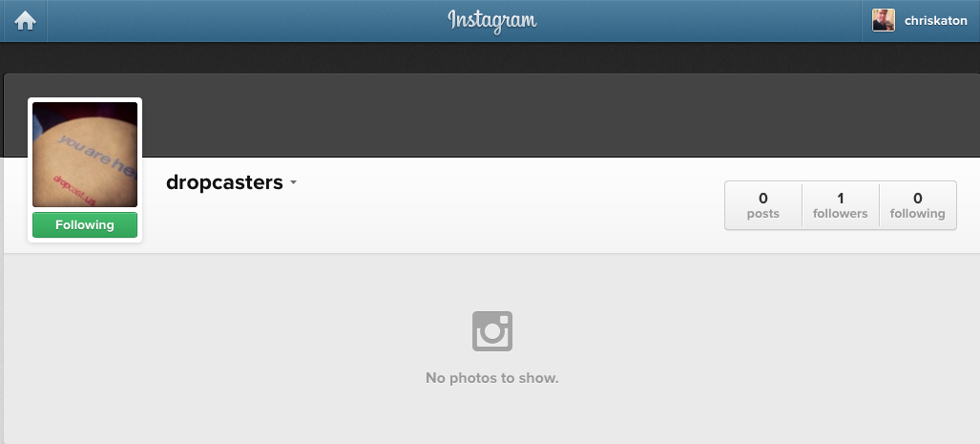The width and height of the screenshot is (980, 444).
Task: Click the red dropcast.us text in photo
Action: click(x=73, y=191)
